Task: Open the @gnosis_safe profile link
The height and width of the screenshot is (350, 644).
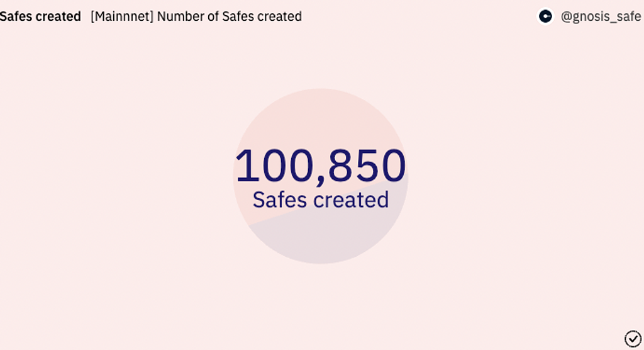Action: click(x=601, y=16)
